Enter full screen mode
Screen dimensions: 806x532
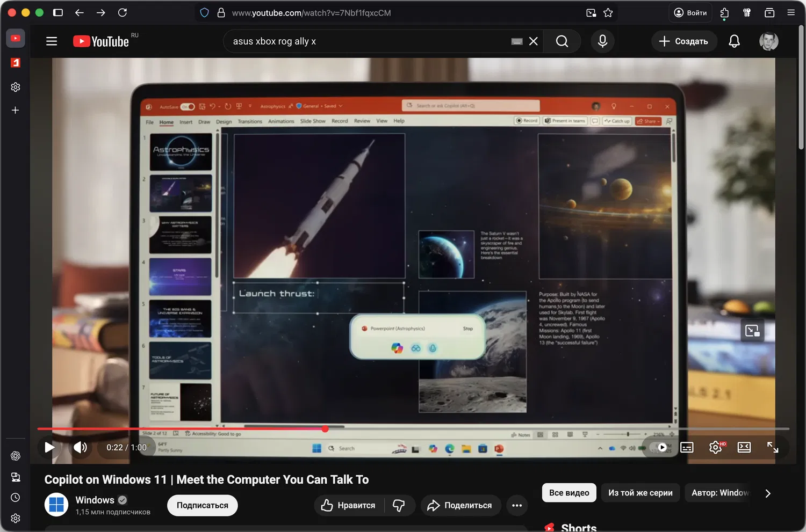pos(773,447)
